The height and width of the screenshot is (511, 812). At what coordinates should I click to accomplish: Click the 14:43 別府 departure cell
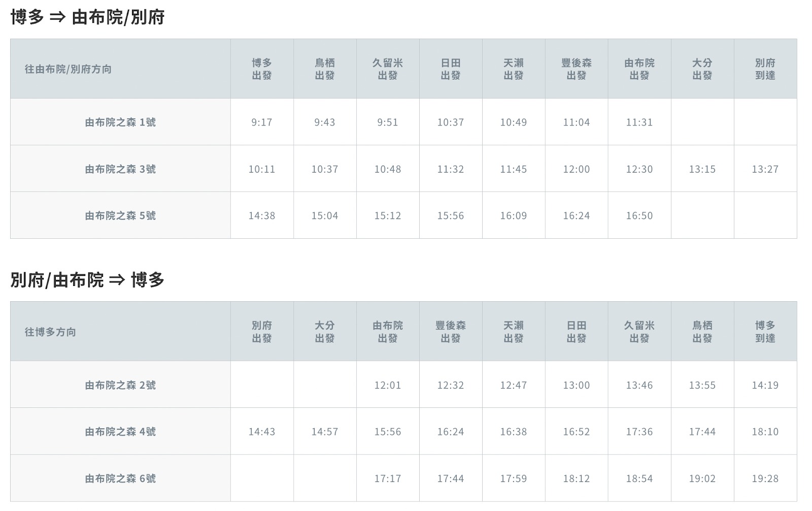[262, 431]
